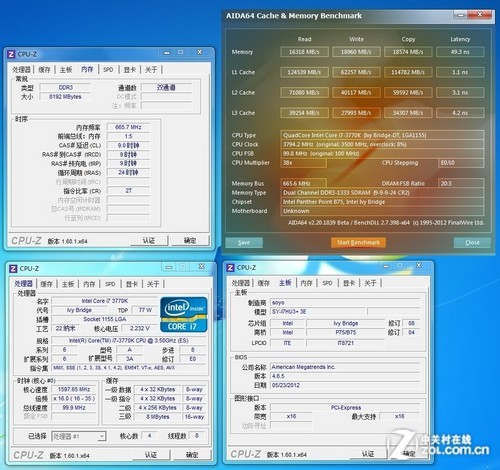500x470 pixels.
Task: Click the core speed value 1597.65 MHz
Action: (x=74, y=389)
